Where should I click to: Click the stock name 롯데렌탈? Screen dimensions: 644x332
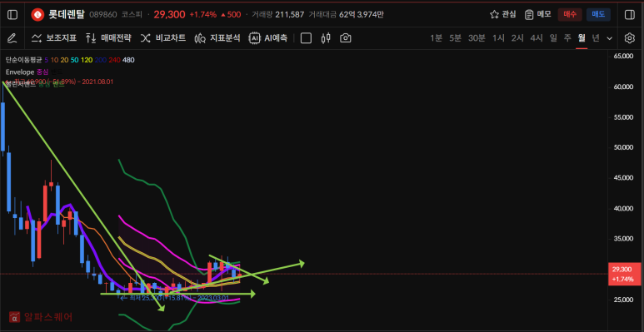[x=66, y=14]
